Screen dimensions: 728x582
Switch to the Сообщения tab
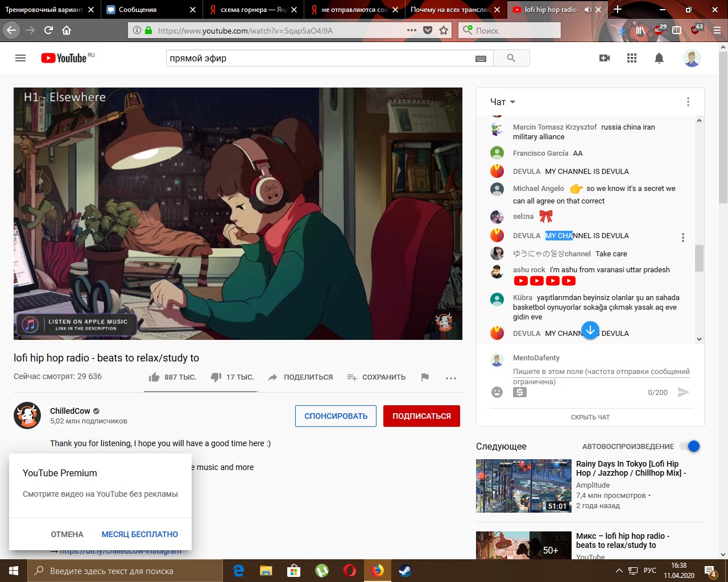152,10
